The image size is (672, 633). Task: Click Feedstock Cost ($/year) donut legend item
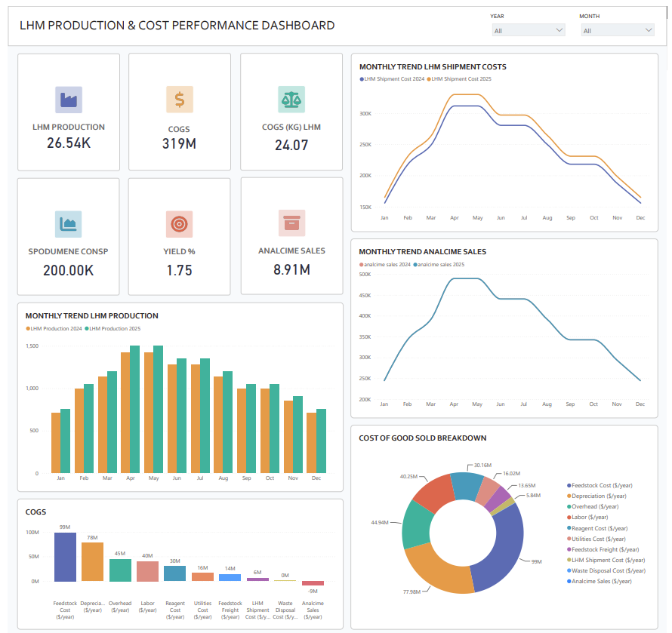tap(600, 486)
